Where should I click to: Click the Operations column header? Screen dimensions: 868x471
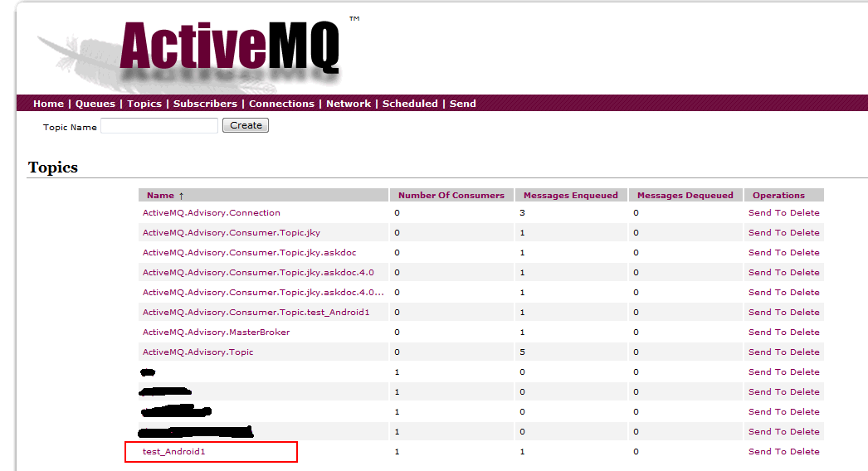pyautogui.click(x=778, y=196)
